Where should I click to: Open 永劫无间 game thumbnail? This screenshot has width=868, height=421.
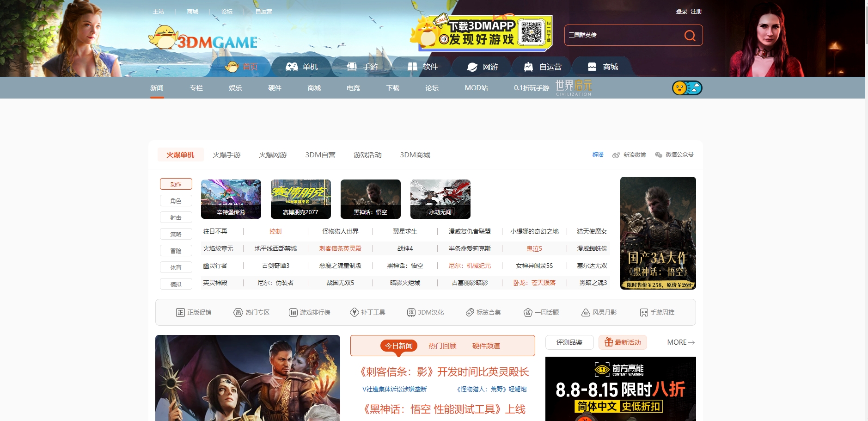click(440, 199)
